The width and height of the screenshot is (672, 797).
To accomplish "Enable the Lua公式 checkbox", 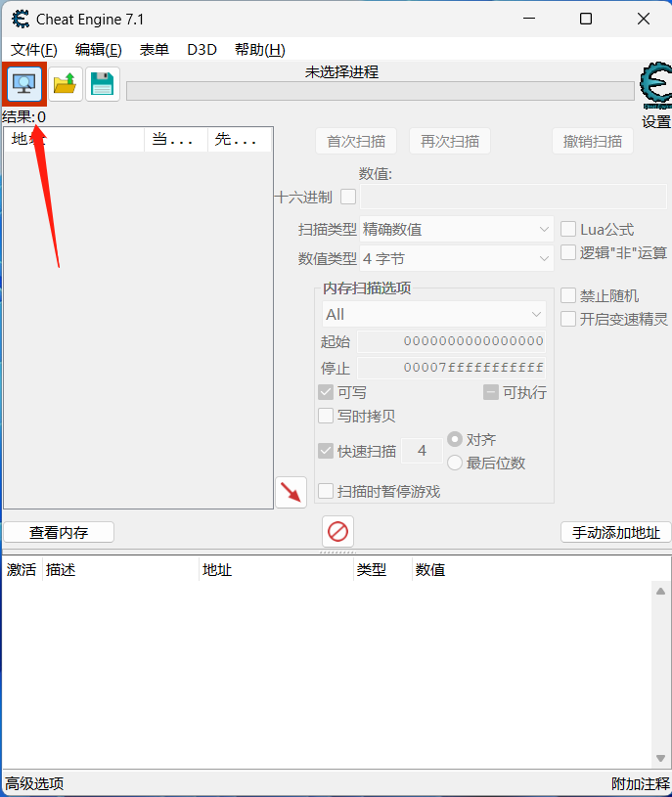I will pos(568,229).
